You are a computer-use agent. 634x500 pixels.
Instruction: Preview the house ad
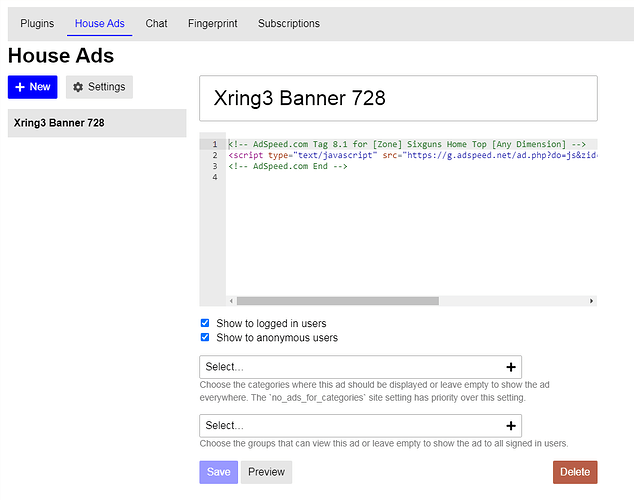pyautogui.click(x=266, y=472)
